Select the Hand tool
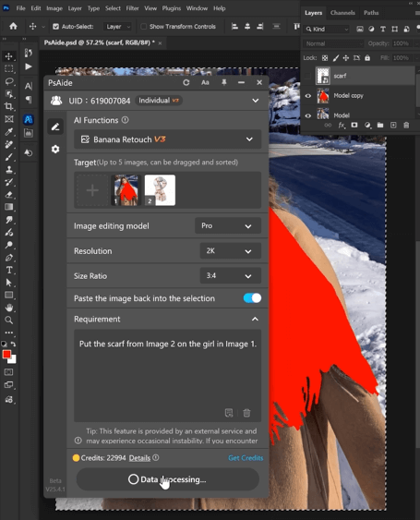This screenshot has height=520, width=420. (9, 308)
